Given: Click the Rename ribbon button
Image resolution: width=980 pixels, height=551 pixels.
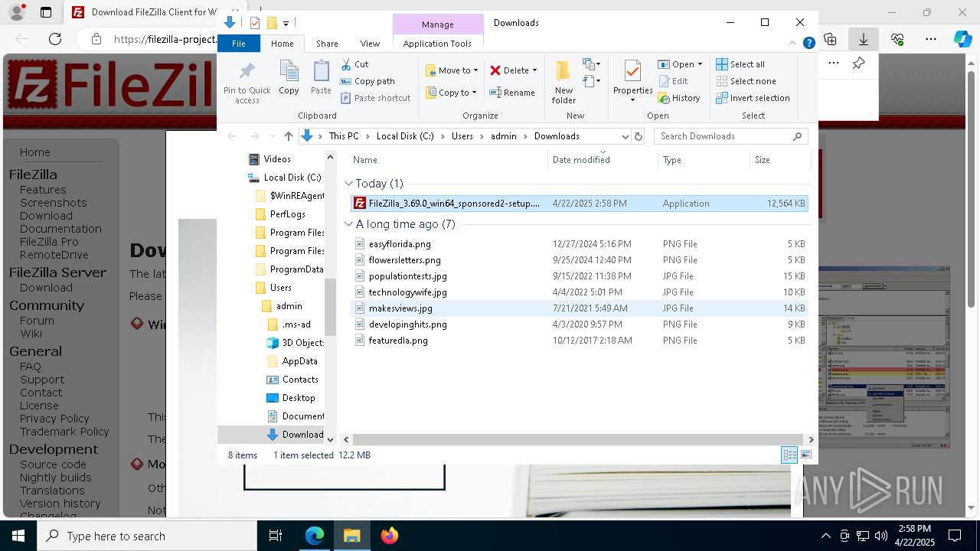Looking at the screenshot, I should (512, 93).
